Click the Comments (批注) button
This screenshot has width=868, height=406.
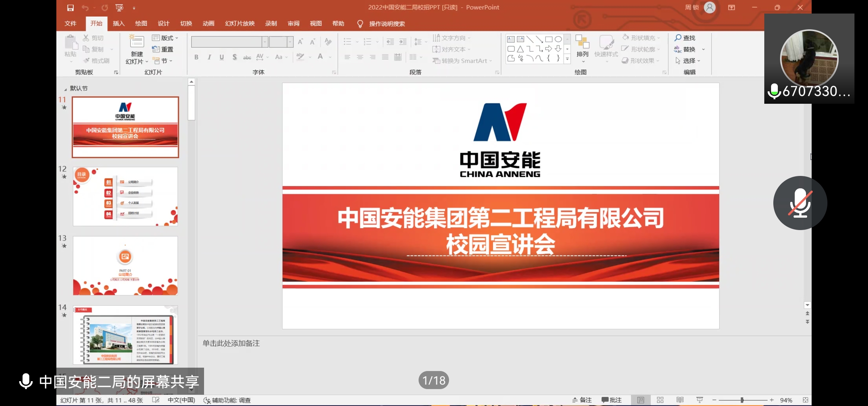(611, 400)
